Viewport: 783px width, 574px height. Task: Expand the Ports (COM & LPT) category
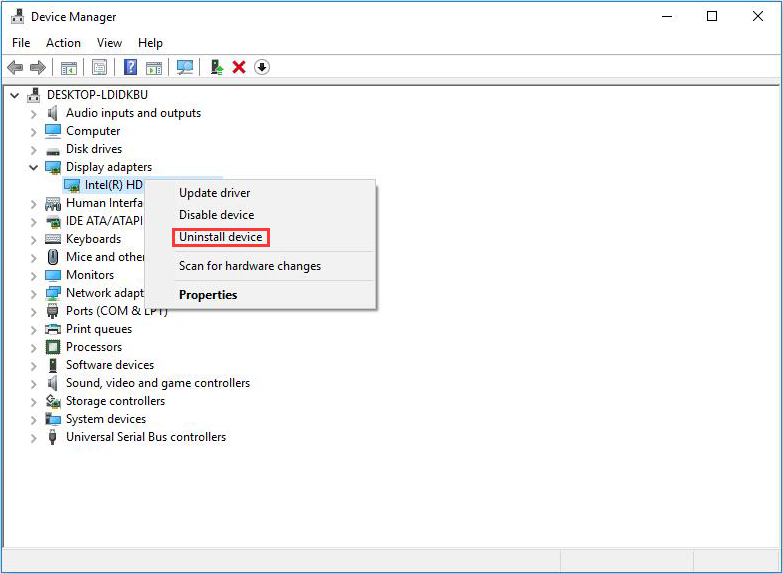pos(33,312)
